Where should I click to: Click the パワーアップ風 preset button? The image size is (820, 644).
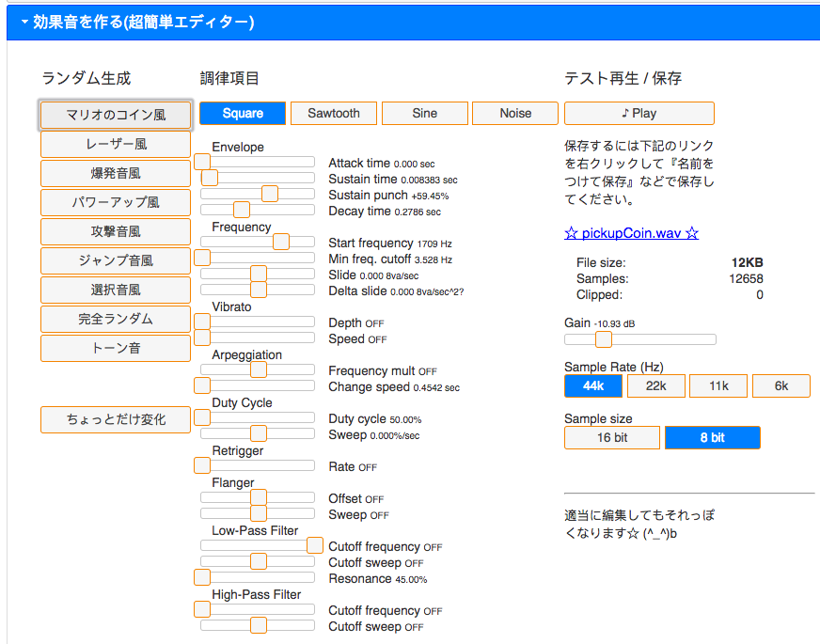[x=116, y=202]
